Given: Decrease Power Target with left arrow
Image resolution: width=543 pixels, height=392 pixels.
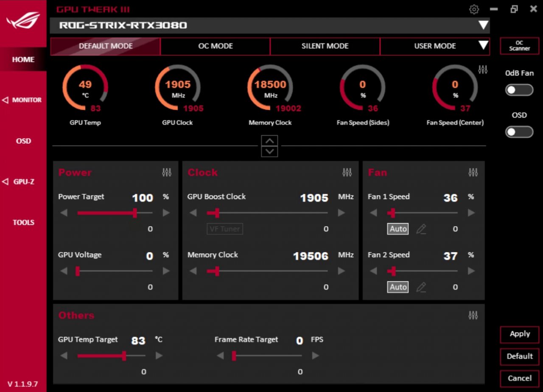Looking at the screenshot, I should click(x=64, y=213).
